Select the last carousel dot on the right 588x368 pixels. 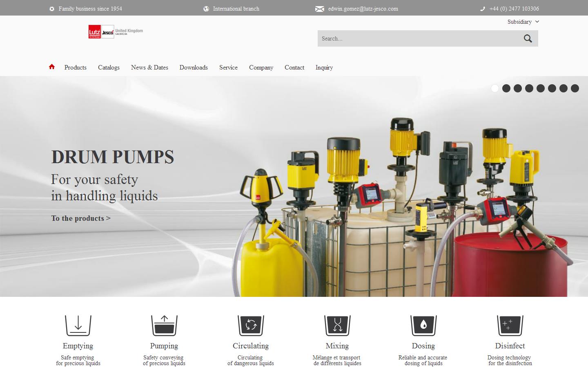(575, 88)
